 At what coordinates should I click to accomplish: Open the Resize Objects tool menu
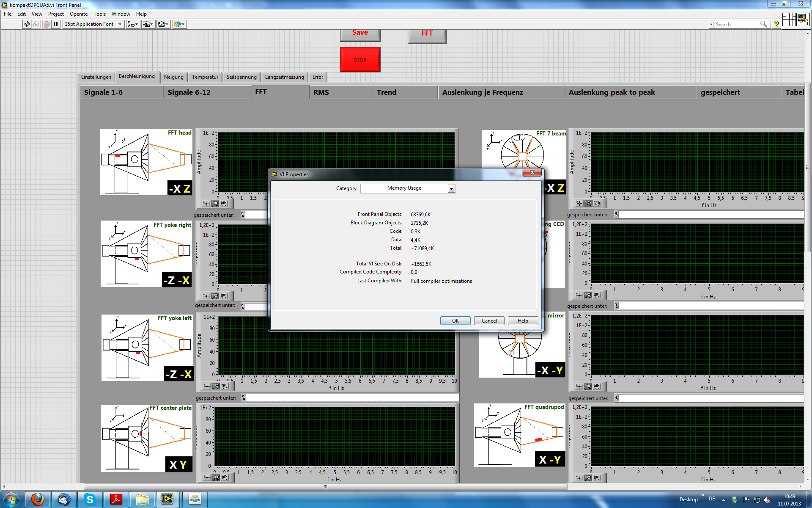tap(163, 24)
